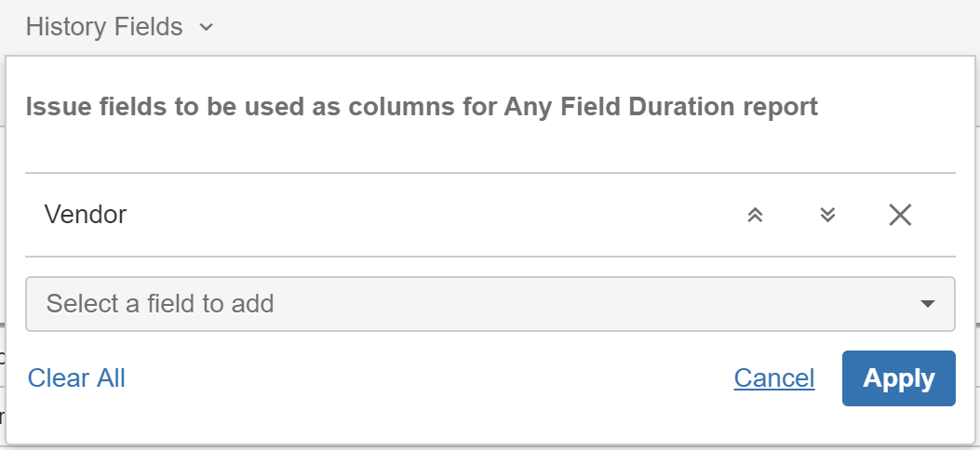
Task: Remove all fields using Clear All
Action: click(76, 377)
